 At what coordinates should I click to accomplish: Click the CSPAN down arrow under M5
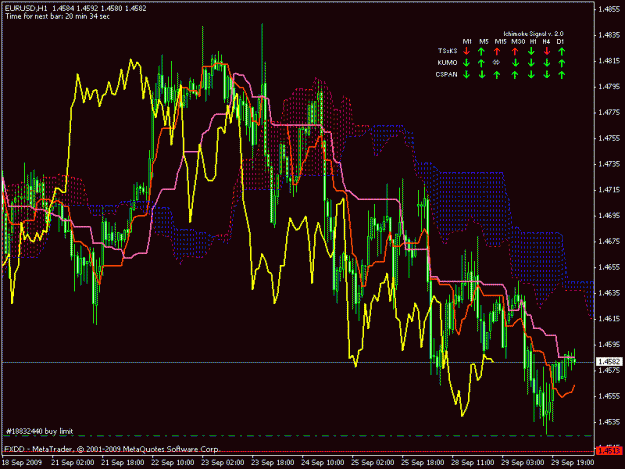tap(482, 75)
